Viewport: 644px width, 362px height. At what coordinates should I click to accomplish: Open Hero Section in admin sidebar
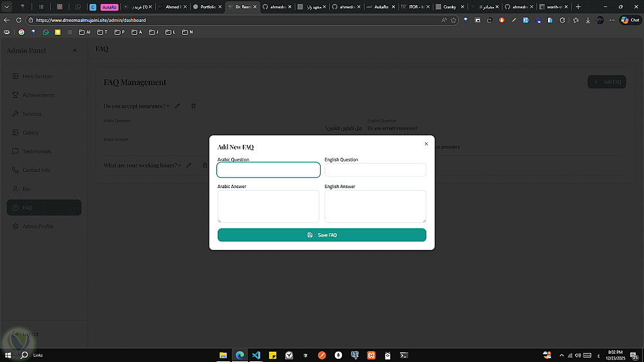pos(44,76)
